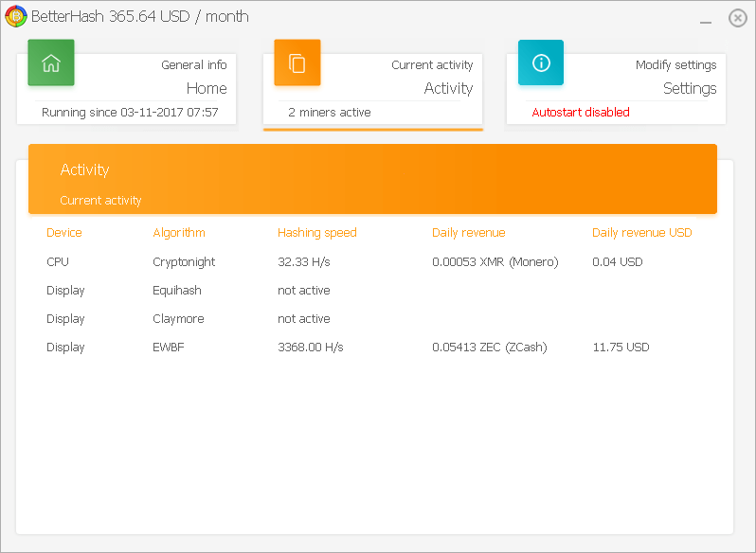Viewport: 756px width, 553px height.
Task: Select the Display Equihash row
Action: [x=176, y=290]
